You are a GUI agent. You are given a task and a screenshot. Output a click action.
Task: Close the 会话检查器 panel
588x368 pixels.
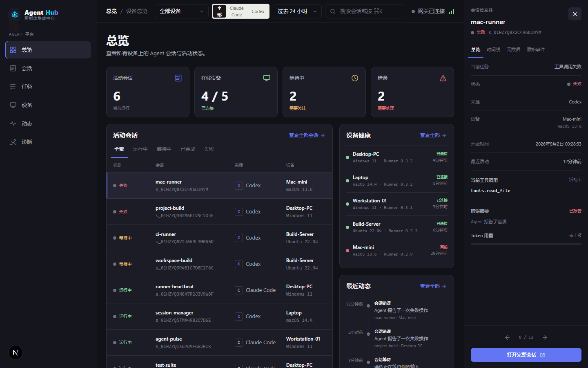tap(575, 14)
